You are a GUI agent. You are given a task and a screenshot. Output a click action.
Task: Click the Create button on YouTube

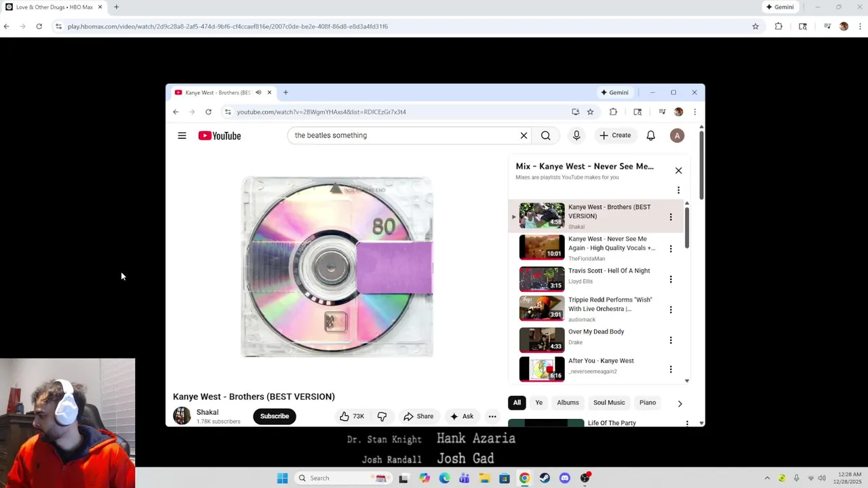click(x=615, y=136)
